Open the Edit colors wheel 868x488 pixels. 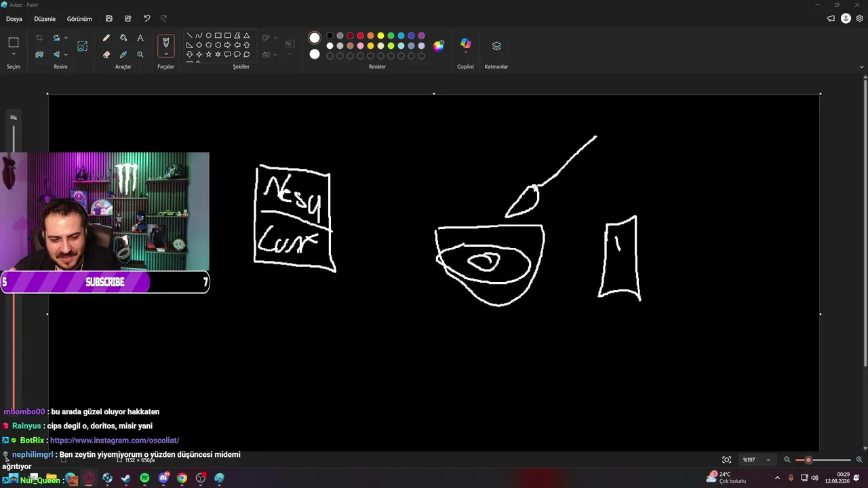[439, 46]
